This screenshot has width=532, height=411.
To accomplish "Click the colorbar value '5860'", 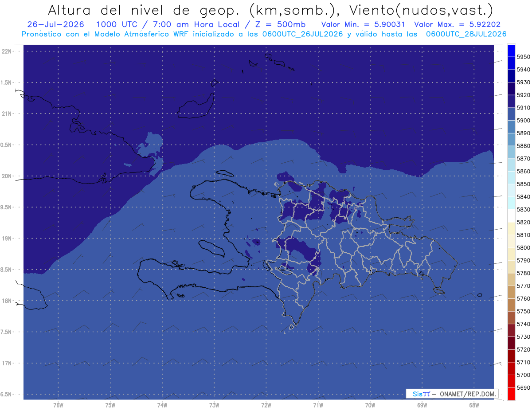I will coord(524,172).
